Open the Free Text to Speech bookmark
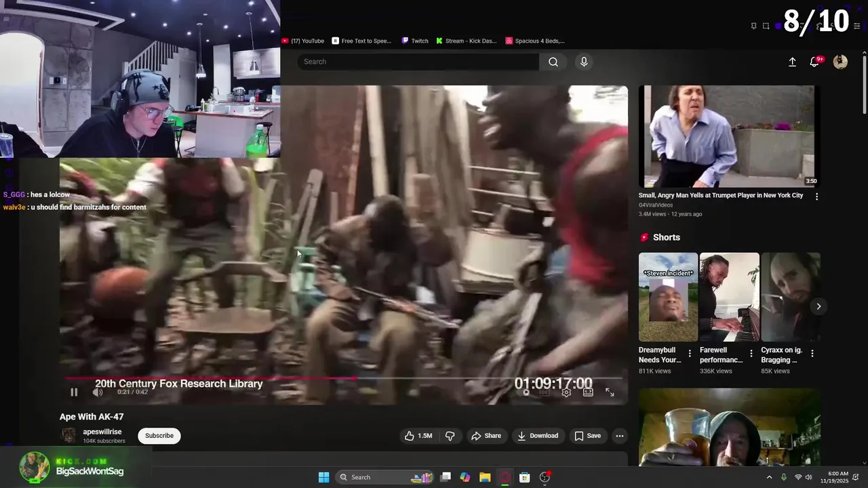Screen dimensions: 868x488 click(x=361, y=41)
